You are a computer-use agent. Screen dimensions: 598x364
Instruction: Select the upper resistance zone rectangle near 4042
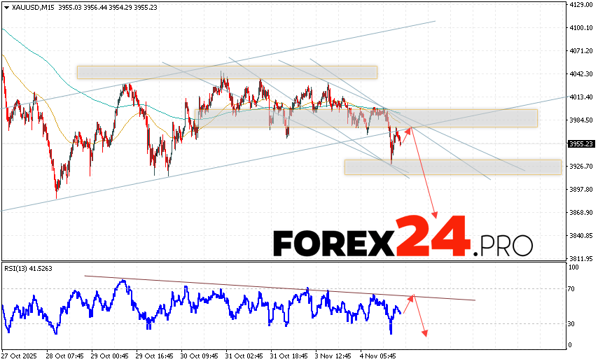pos(228,72)
